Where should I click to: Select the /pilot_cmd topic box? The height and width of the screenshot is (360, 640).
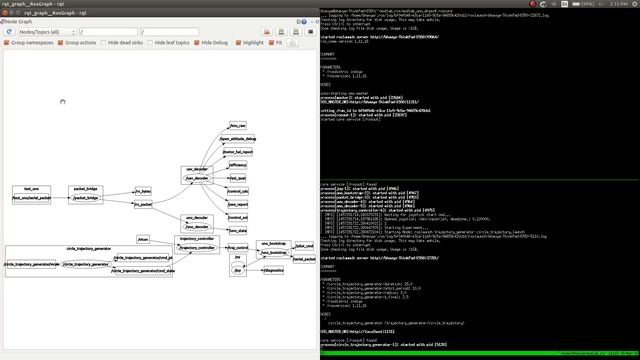304,246
